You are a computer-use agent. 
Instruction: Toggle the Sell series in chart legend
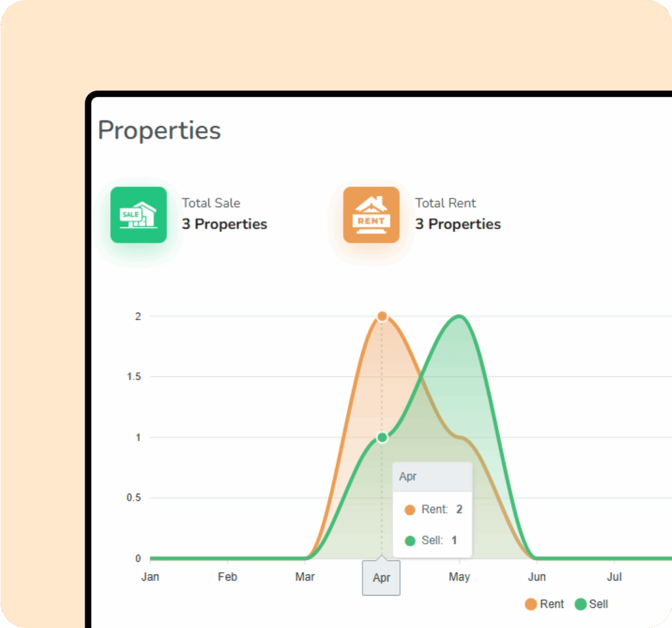point(591,604)
